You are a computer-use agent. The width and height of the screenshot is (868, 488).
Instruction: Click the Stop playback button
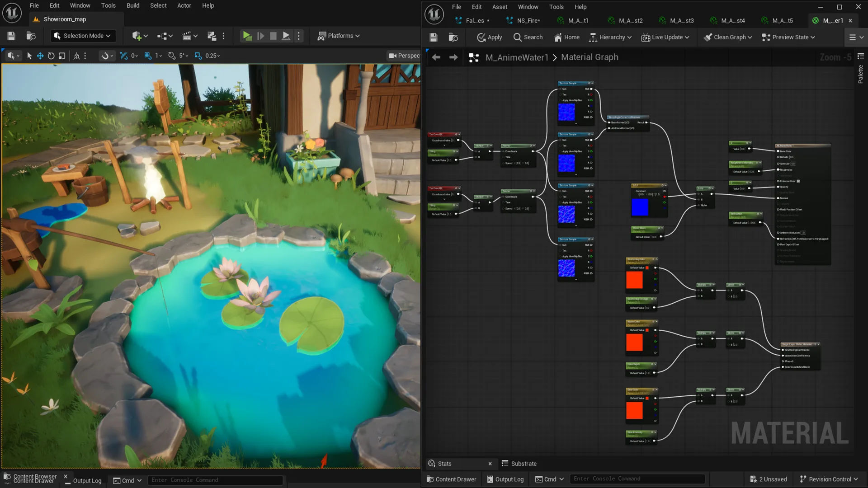pos(273,36)
